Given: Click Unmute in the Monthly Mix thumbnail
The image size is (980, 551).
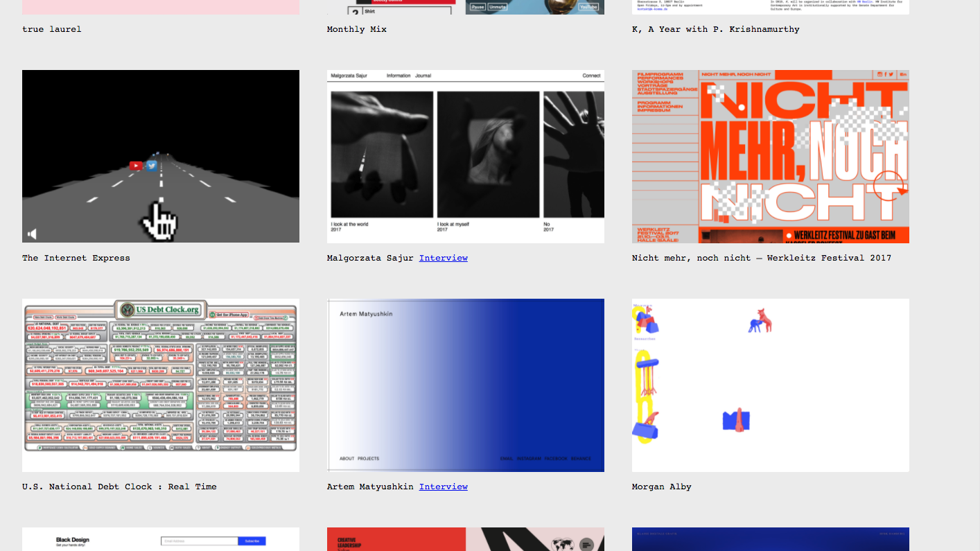Looking at the screenshot, I should (498, 7).
